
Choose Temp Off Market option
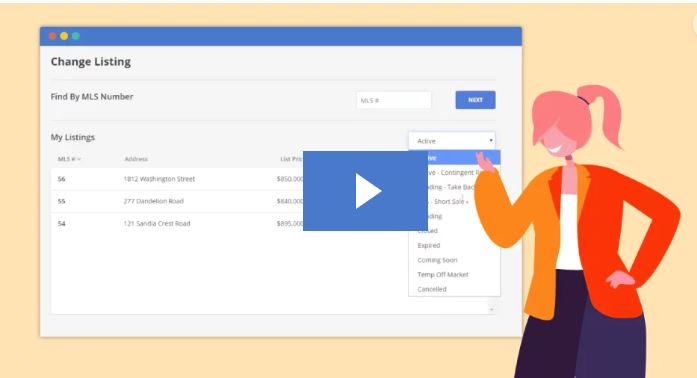[x=443, y=274]
